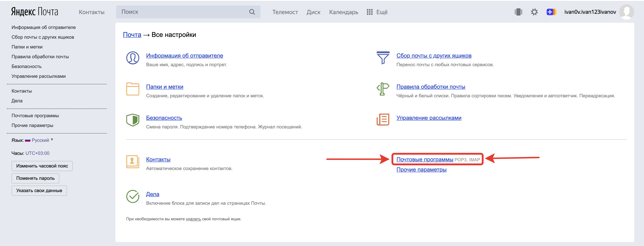Select Сбор почты с других ящиков in sidebar
Viewport: 644px width, 246px height.
[x=43, y=37]
